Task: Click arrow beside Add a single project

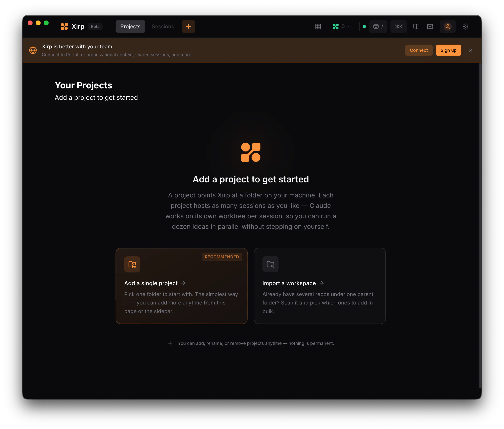Action: point(183,283)
